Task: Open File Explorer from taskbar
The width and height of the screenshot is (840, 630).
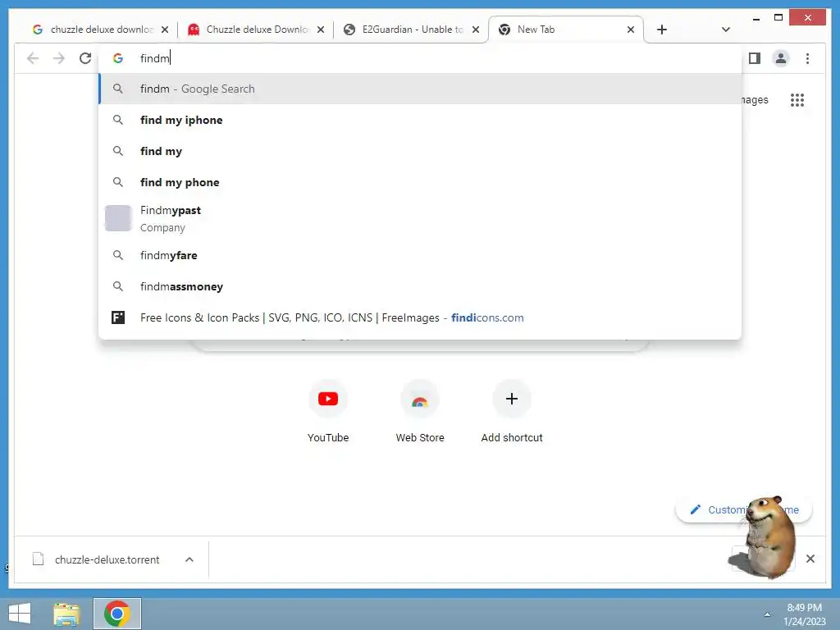Action: point(66,614)
